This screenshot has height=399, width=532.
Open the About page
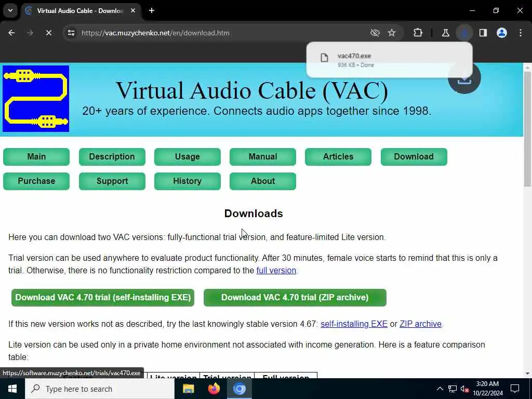click(262, 181)
